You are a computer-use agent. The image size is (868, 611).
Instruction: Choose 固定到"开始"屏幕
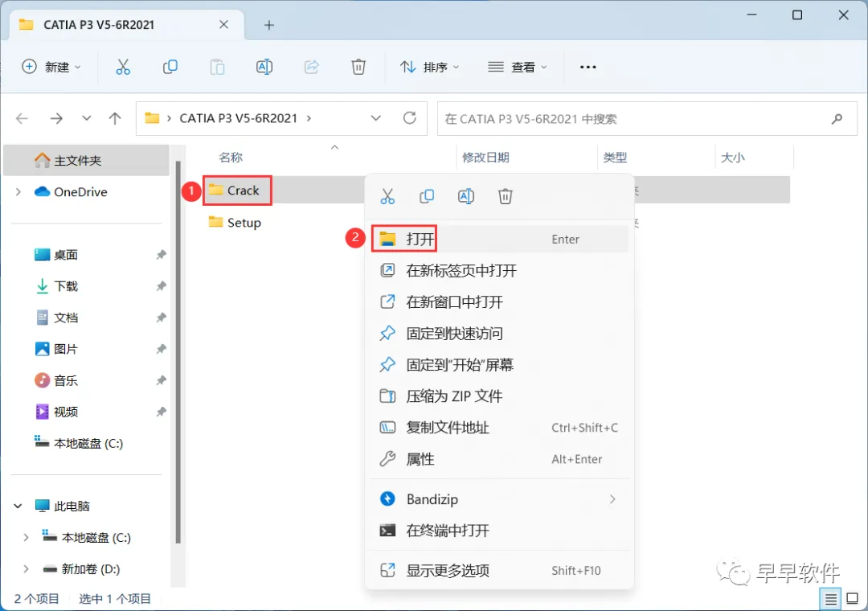pyautogui.click(x=499, y=364)
